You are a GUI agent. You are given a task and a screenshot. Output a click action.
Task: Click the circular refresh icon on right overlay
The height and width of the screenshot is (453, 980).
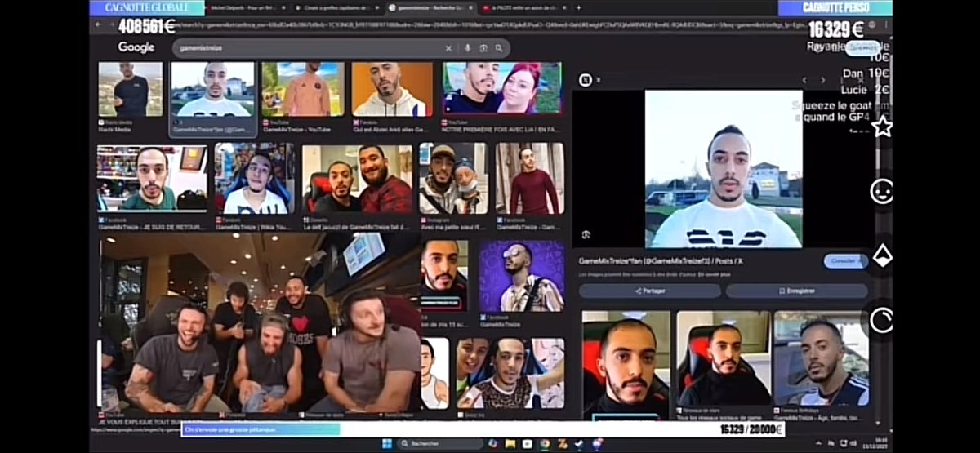[x=882, y=320]
